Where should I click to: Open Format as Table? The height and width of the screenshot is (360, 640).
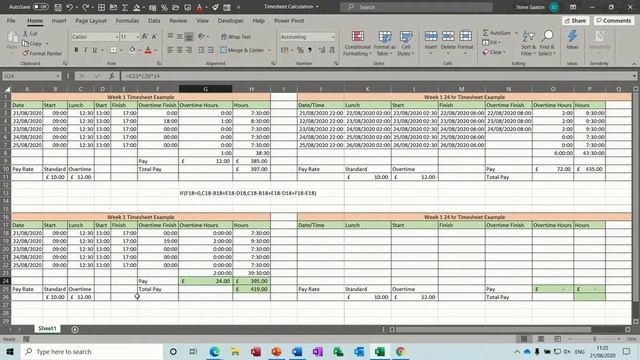384,43
